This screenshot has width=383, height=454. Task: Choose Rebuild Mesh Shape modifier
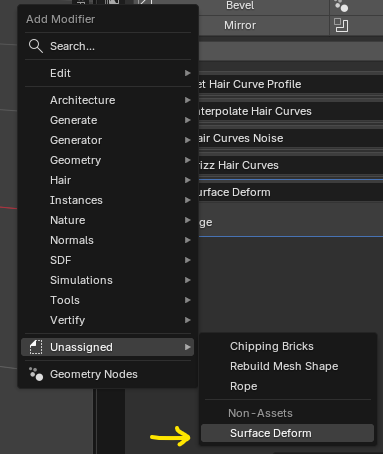pos(287,366)
